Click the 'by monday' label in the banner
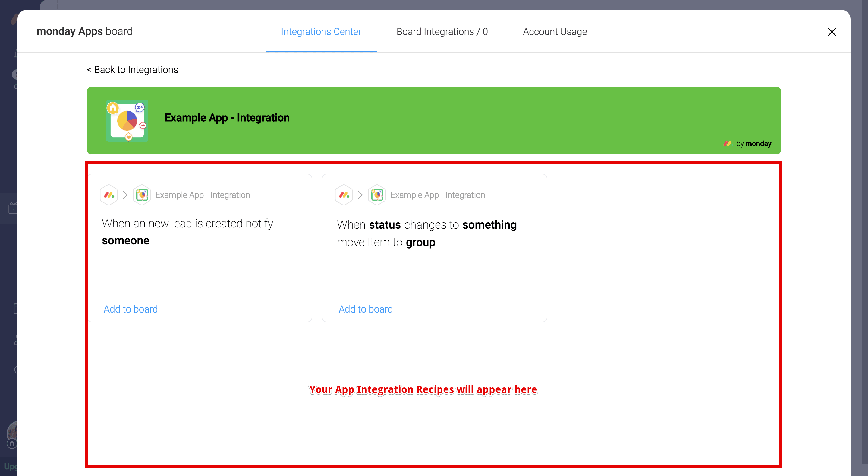Screen dimensions: 868x476 pos(754,143)
